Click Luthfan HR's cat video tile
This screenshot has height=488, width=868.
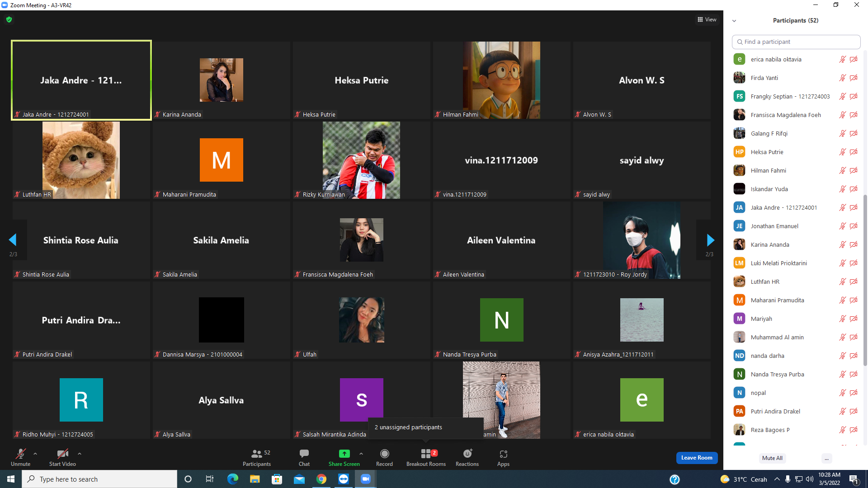81,160
